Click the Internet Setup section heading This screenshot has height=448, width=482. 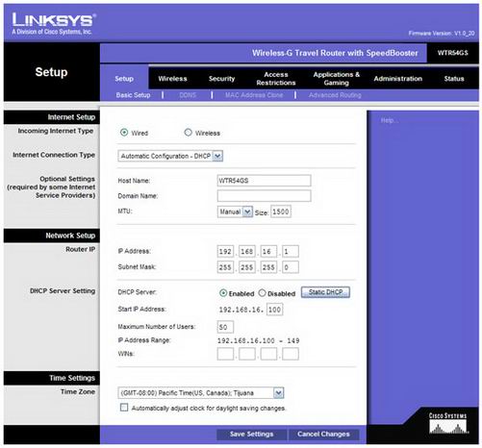71,117
